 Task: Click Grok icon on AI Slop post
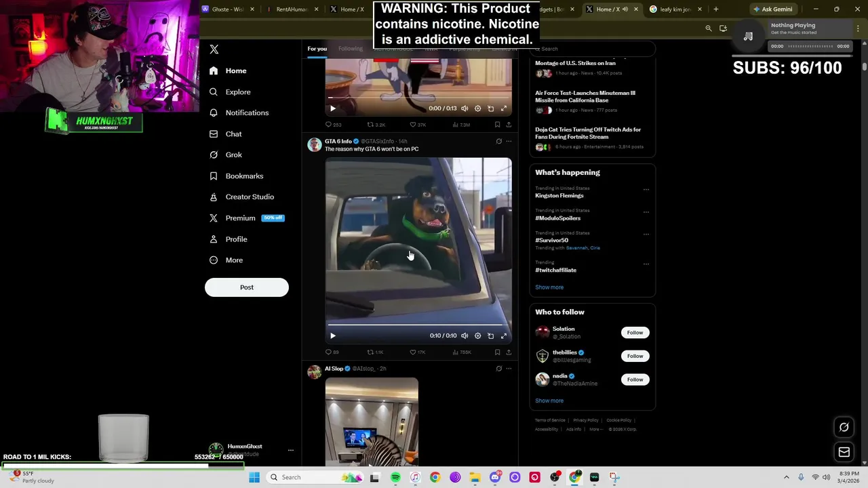(x=499, y=369)
